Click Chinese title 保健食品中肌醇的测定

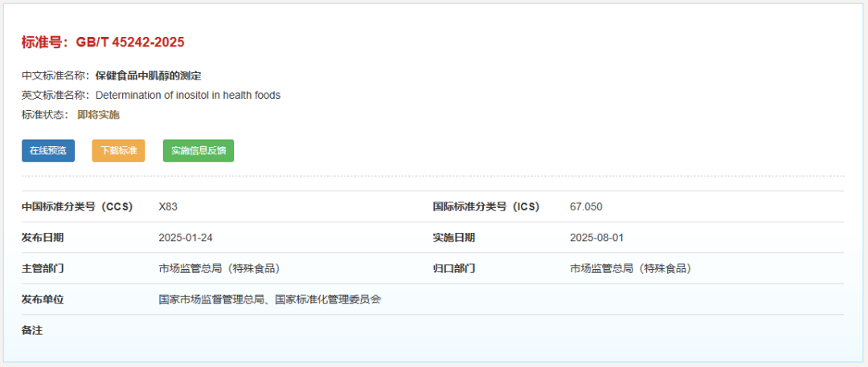149,75
